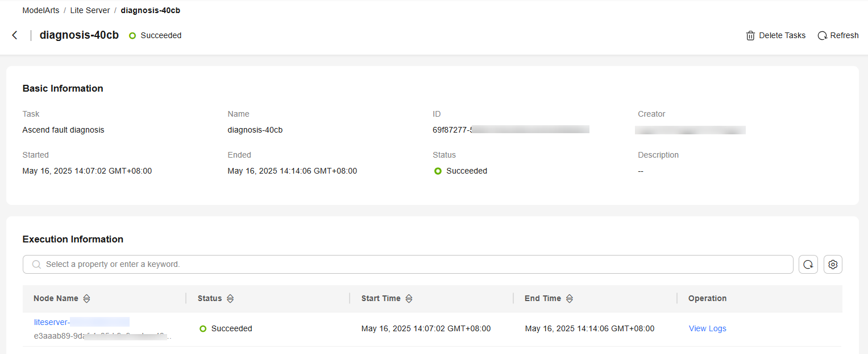Screen dimensions: 868x354
Task: Open the ModelArts breadcrumb
Action: pyautogui.click(x=41, y=10)
